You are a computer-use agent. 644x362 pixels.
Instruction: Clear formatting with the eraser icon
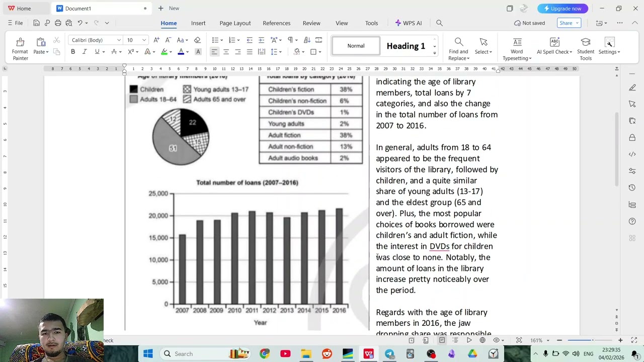pyautogui.click(x=197, y=40)
